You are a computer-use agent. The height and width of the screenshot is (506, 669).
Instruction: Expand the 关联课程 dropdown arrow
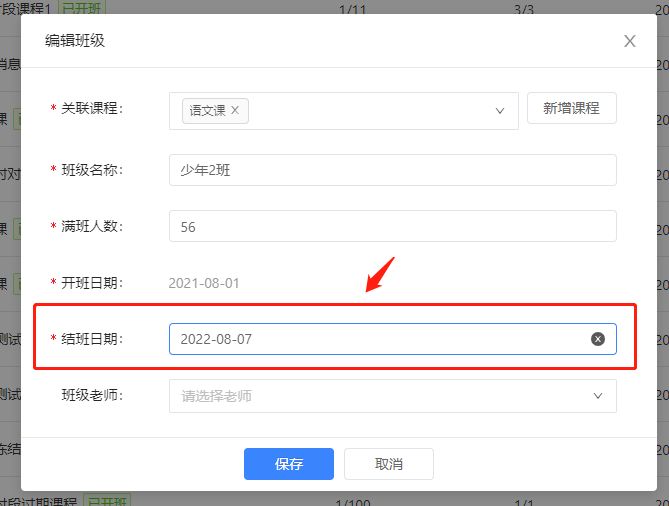click(500, 111)
